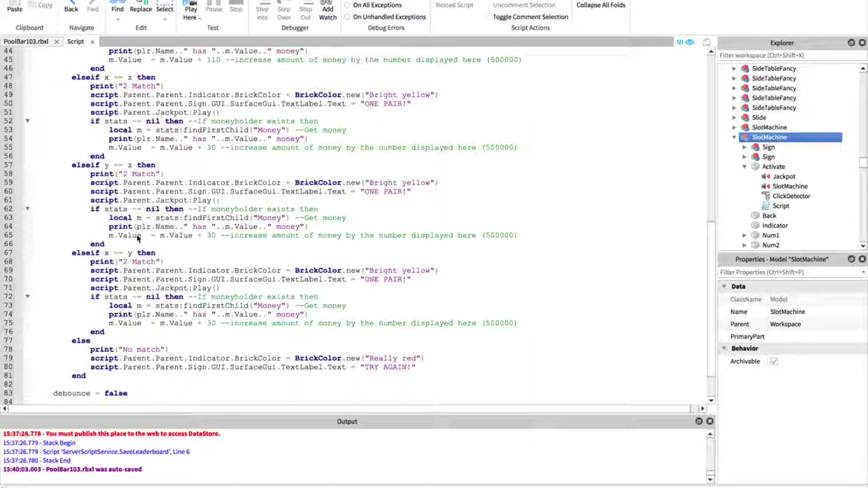Collapse the Activate tree node
Screen dimensions: 868x488
(745, 167)
